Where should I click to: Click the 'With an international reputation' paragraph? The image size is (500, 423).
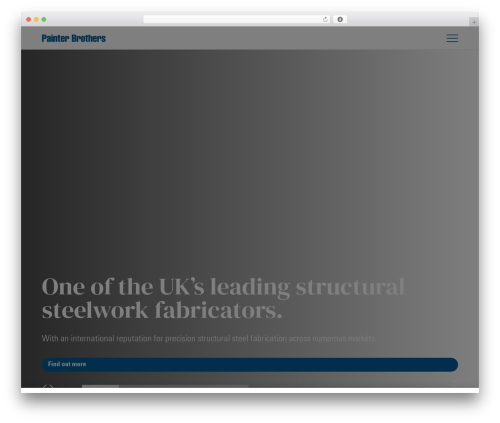click(209, 338)
